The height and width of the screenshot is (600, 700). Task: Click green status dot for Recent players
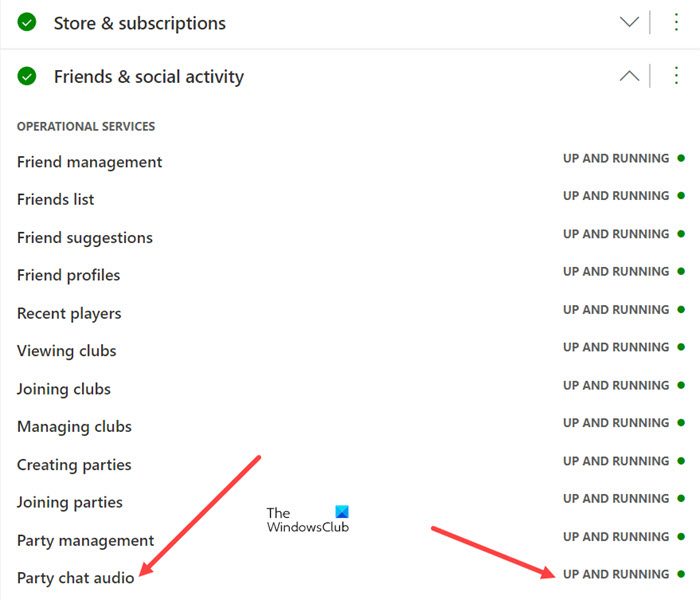point(681,310)
